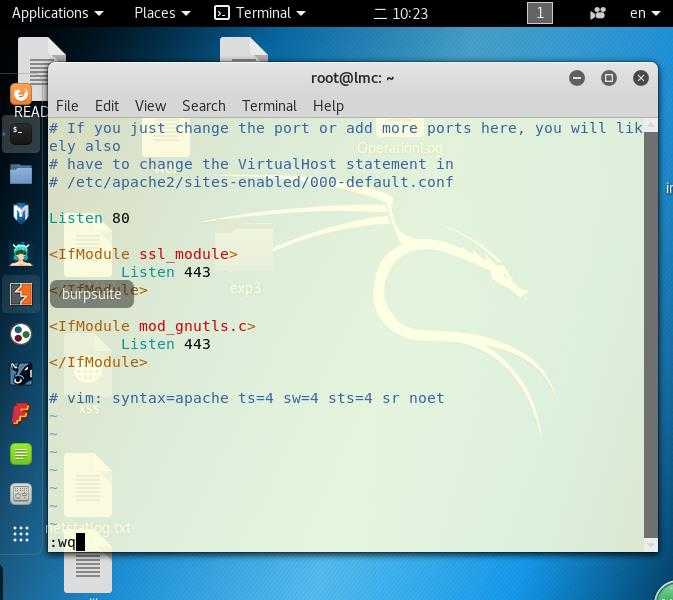
Task: Open the Edit menu in terminal
Action: pyautogui.click(x=107, y=106)
